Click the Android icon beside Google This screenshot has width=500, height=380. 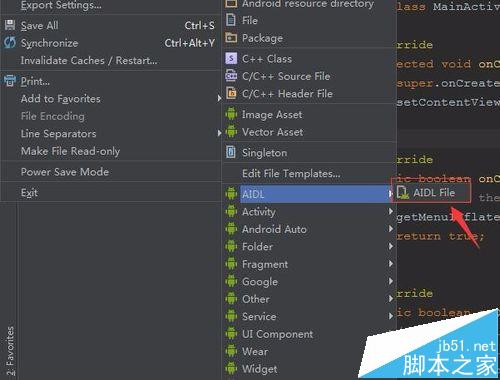(x=231, y=281)
